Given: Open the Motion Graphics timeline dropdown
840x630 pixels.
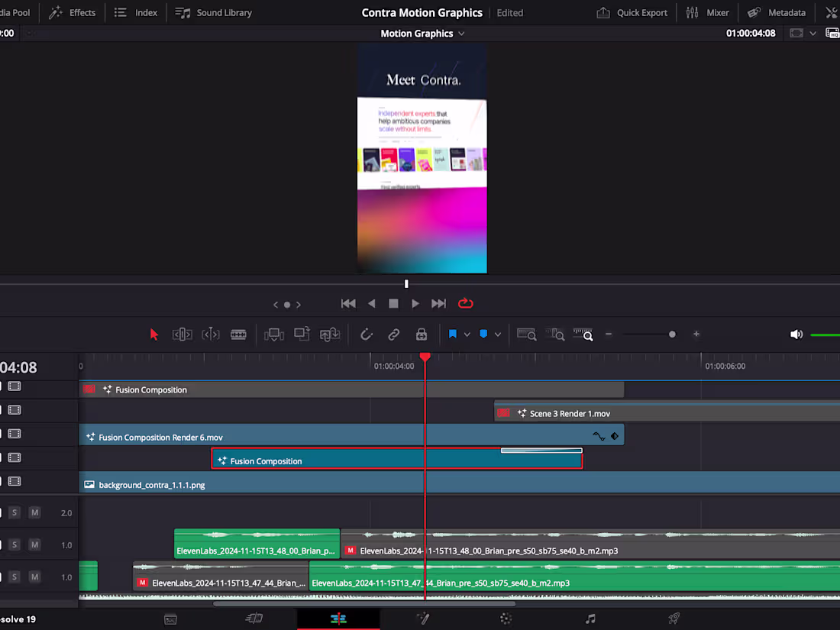Looking at the screenshot, I should tap(461, 33).
